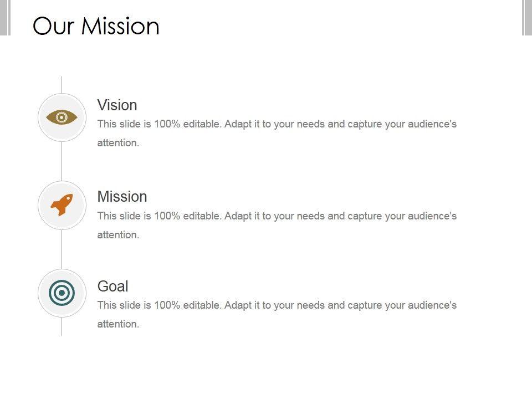Click the "Vision" heading text
The image size is (532, 399).
(x=117, y=105)
